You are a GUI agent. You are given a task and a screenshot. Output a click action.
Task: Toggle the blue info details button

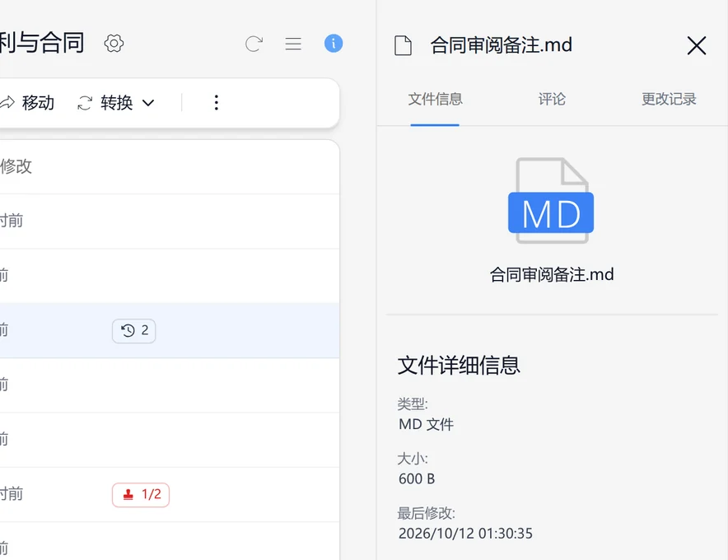(x=334, y=43)
